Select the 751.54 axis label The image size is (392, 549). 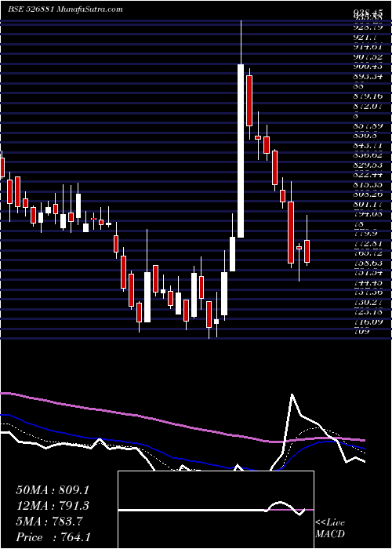368,272
